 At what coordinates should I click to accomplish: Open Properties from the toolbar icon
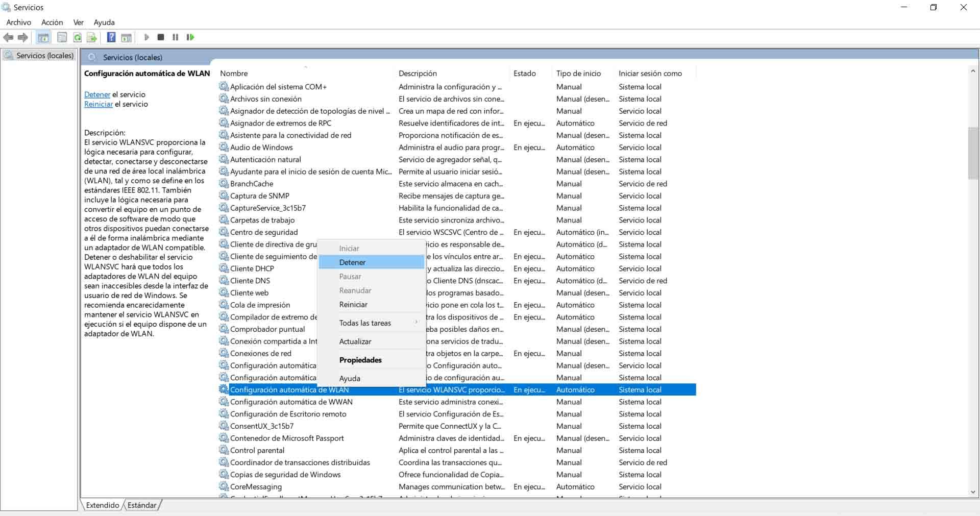tap(62, 37)
